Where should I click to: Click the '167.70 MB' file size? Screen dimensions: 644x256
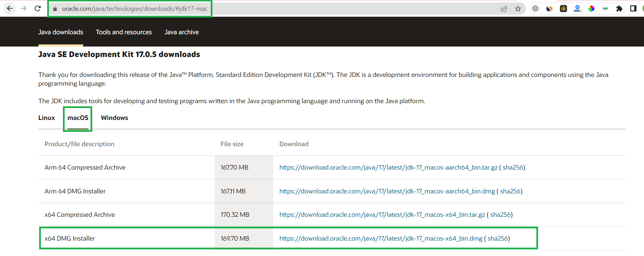click(234, 168)
